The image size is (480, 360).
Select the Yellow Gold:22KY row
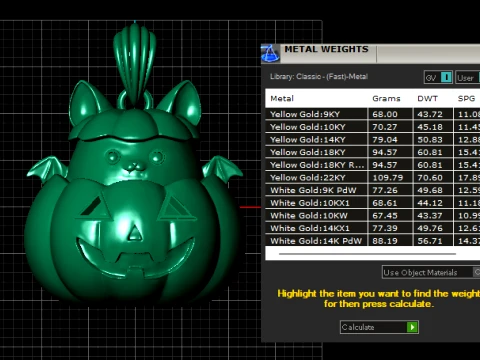[373, 177]
